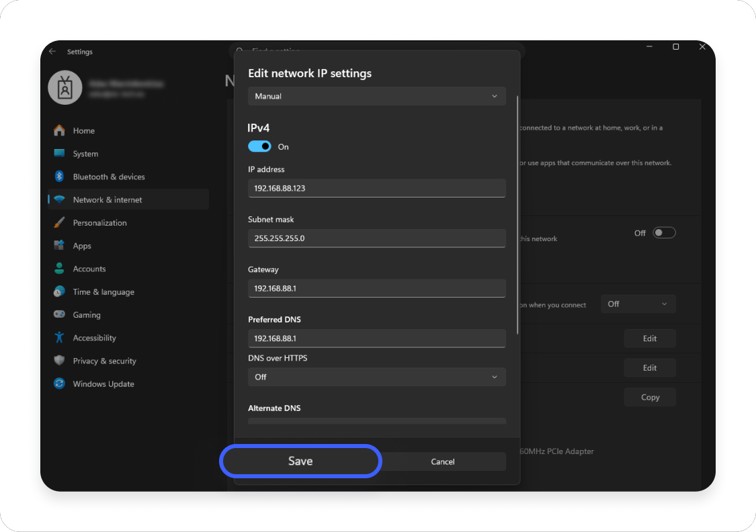Open background Off dropdown next to 'when you connect'
Viewport: 756px width, 532px height.
point(638,304)
